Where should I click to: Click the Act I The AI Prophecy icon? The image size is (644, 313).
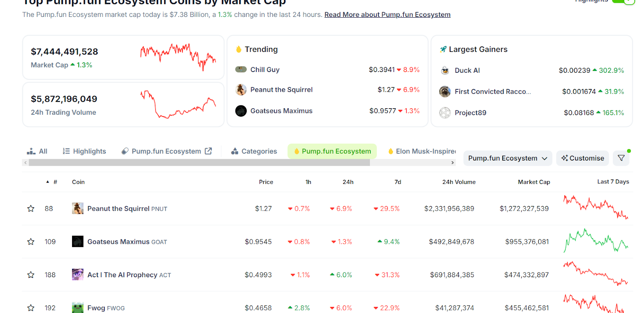coord(78,275)
